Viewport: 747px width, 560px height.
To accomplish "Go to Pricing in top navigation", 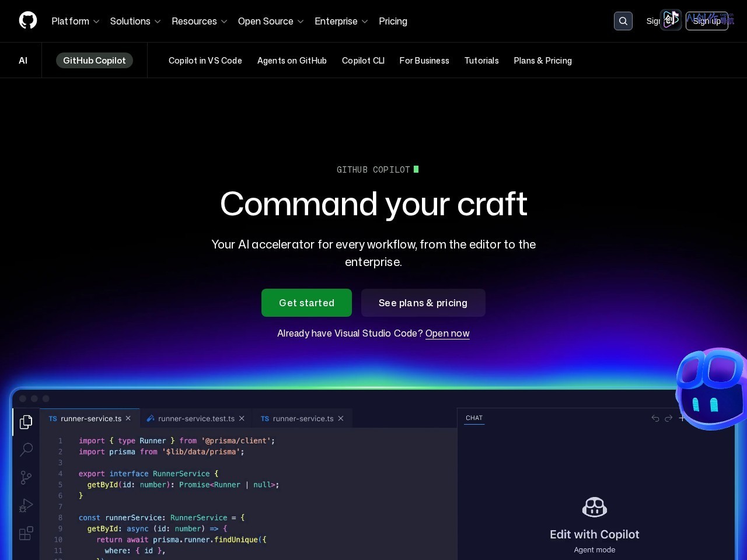I will [x=393, y=21].
